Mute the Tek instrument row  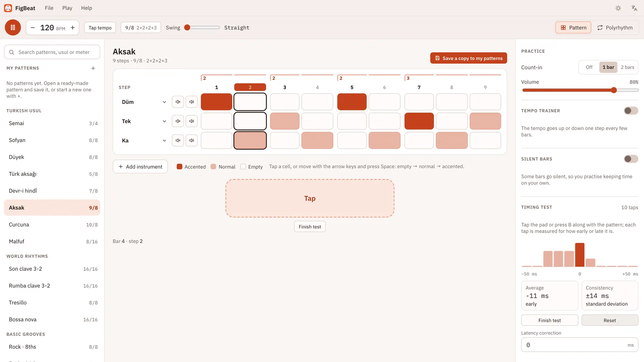[178, 121]
